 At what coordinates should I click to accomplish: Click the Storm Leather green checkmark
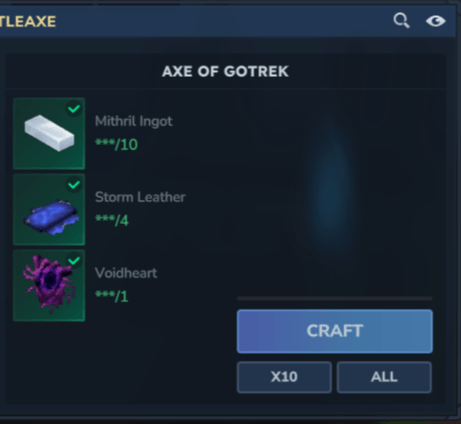(x=74, y=184)
